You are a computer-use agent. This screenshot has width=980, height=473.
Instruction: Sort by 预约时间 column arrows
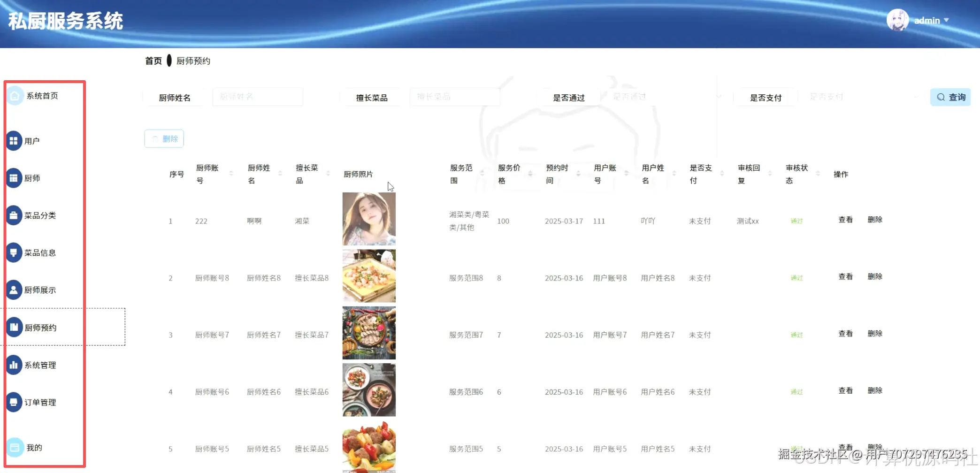[x=578, y=174]
